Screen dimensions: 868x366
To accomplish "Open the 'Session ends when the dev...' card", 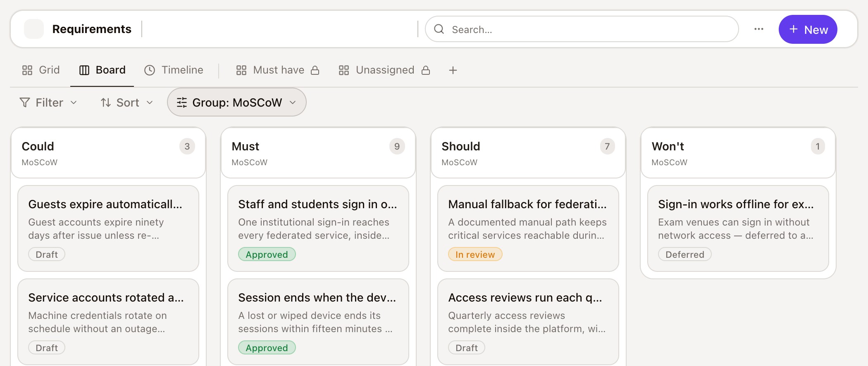I will pyautogui.click(x=318, y=322).
